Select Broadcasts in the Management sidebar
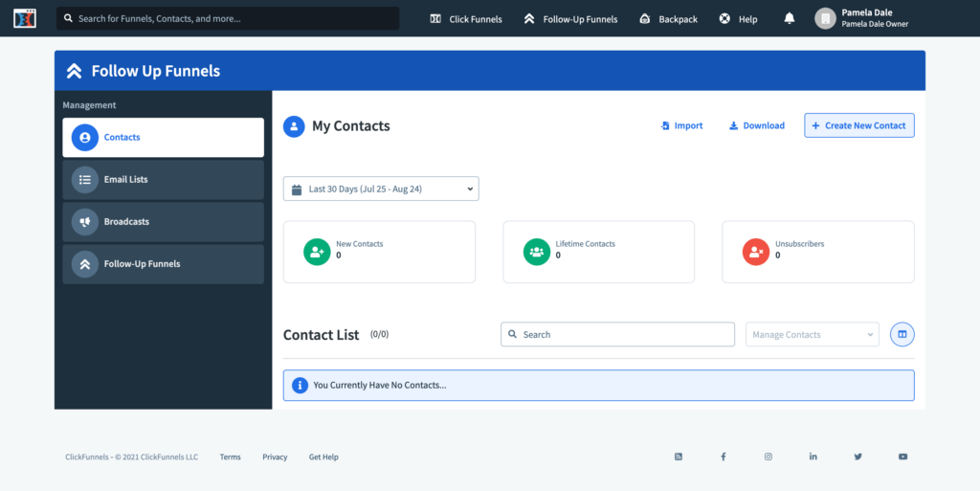This screenshot has width=980, height=491. click(163, 222)
